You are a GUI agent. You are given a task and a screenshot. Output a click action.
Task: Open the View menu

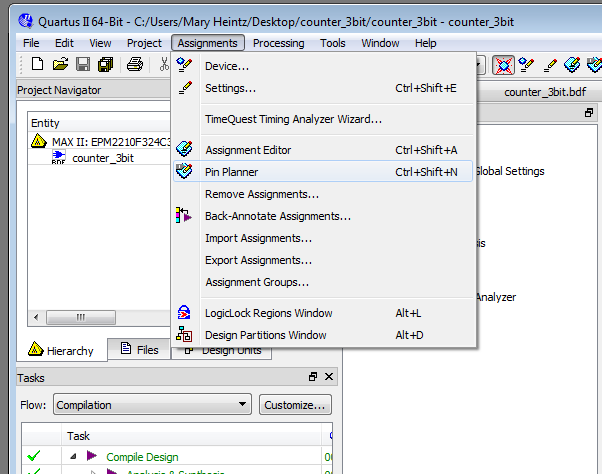(100, 43)
